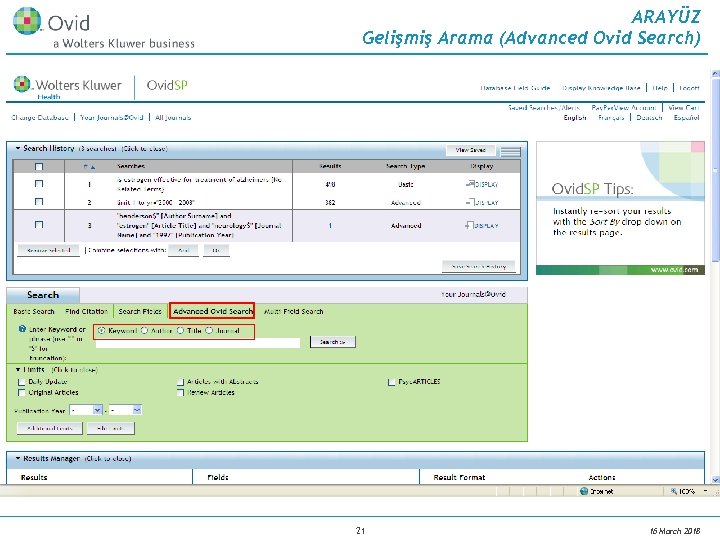Click the lines icon beside View Saved
The image size is (720, 540).
511,151
